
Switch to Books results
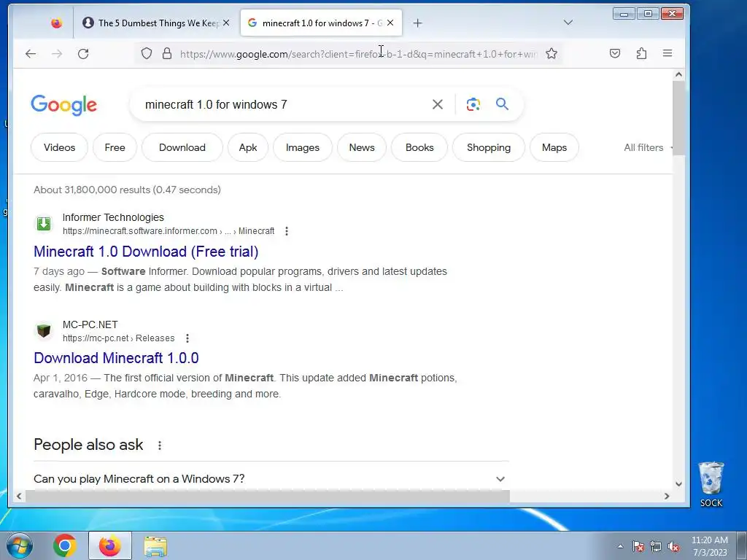pos(419,147)
